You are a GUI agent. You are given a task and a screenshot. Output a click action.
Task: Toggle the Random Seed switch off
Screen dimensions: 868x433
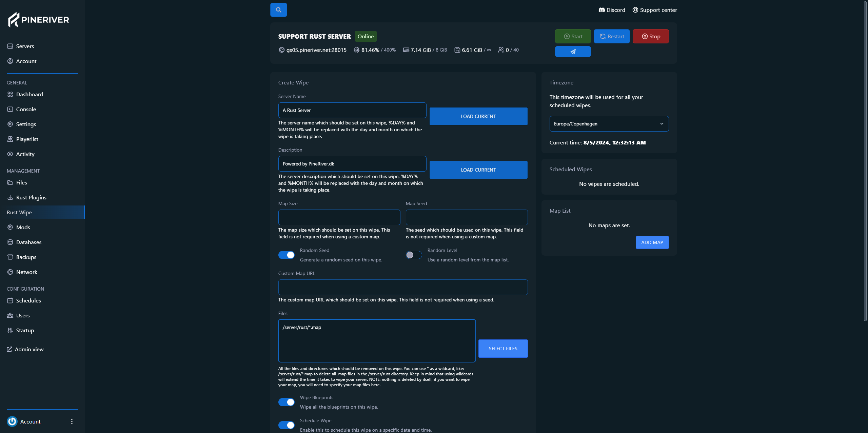point(286,255)
